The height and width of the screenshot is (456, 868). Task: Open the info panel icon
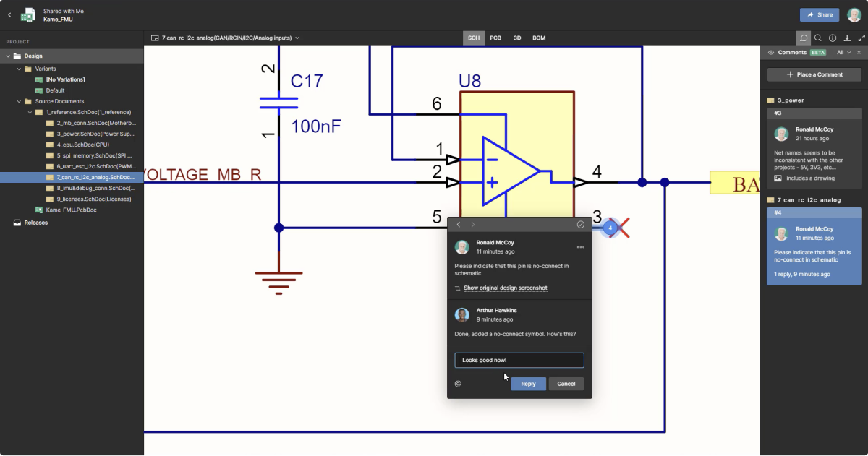point(833,38)
